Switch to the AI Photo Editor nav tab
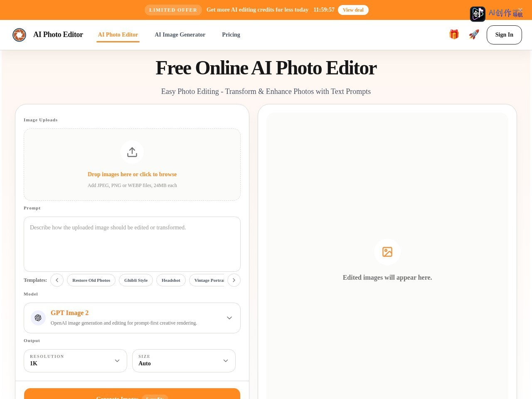The image size is (532, 399). pos(118,35)
